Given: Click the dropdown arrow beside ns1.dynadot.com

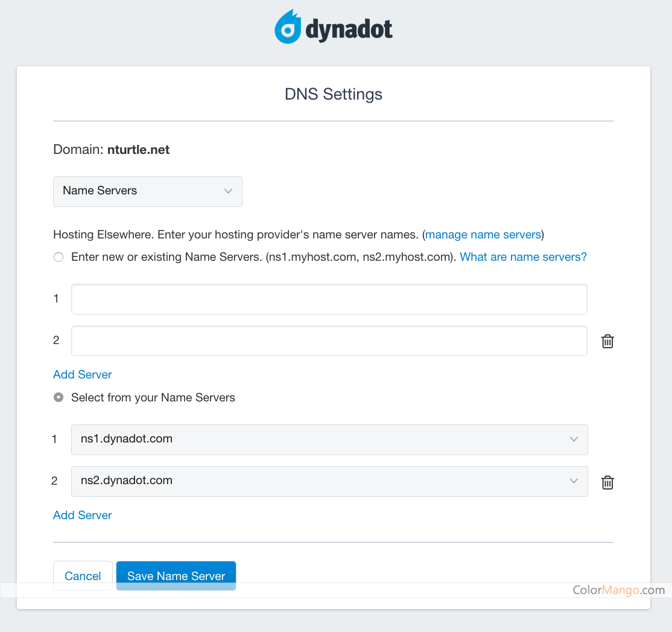Looking at the screenshot, I should 574,439.
